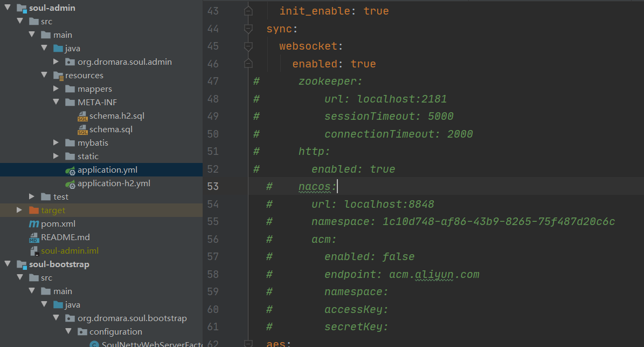Image resolution: width=644 pixels, height=347 pixels.
Task: Expand the org.dromara.soul.admin package
Action: pyautogui.click(x=56, y=62)
